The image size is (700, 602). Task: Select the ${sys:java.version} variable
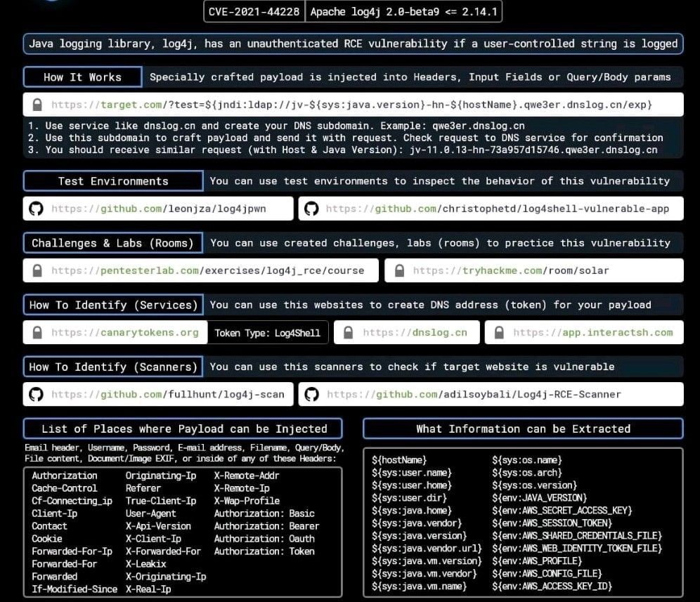(419, 535)
